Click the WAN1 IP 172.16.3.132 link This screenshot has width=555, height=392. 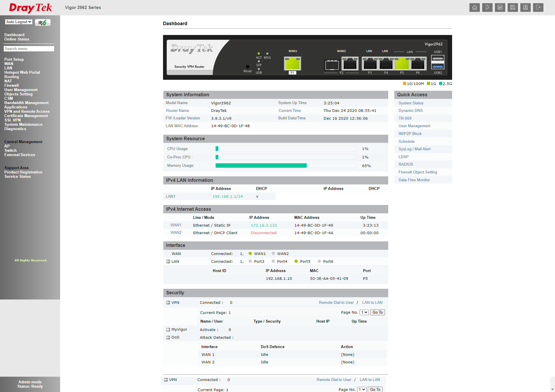pyautogui.click(x=264, y=225)
